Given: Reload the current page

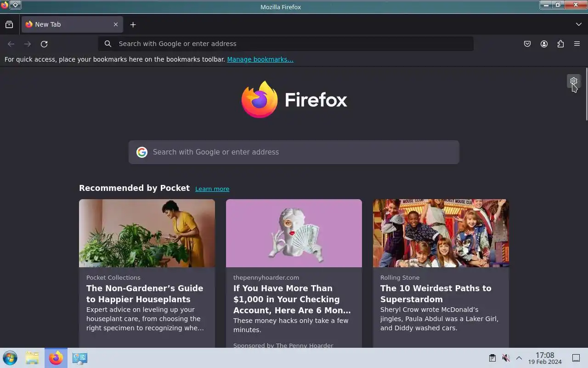Looking at the screenshot, I should [44, 44].
